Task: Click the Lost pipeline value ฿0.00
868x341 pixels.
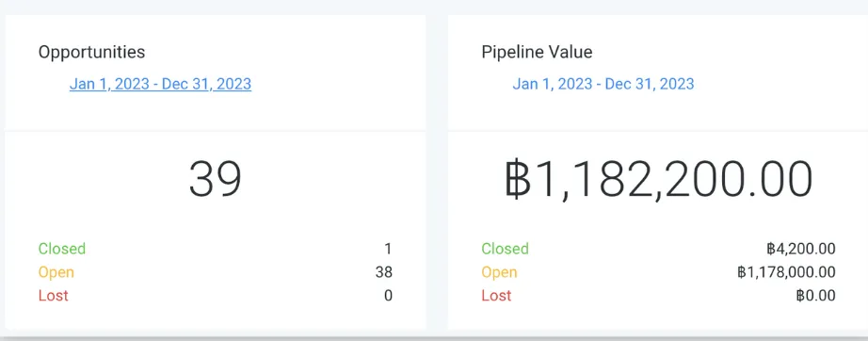Action: pos(815,296)
